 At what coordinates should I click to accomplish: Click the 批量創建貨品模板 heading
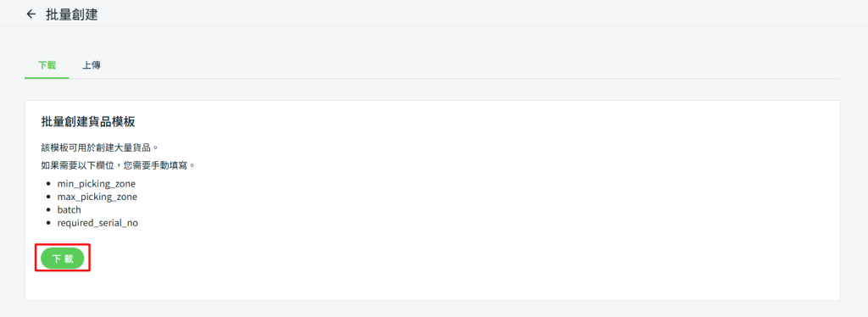[x=88, y=122]
